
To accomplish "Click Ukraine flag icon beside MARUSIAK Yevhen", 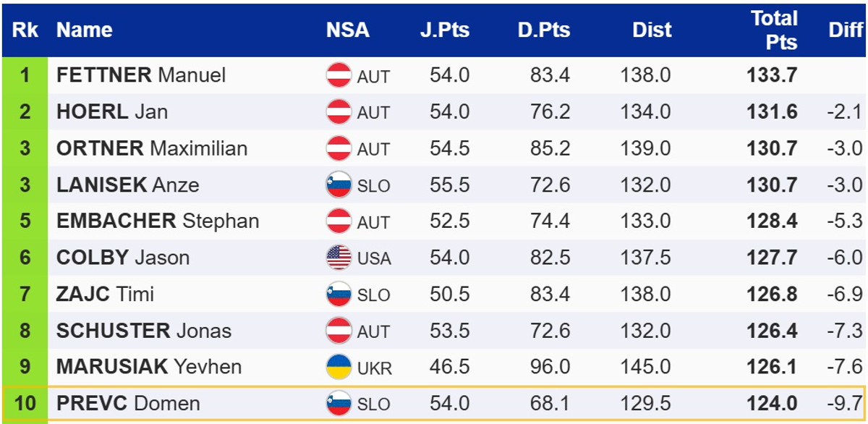I will tap(339, 367).
